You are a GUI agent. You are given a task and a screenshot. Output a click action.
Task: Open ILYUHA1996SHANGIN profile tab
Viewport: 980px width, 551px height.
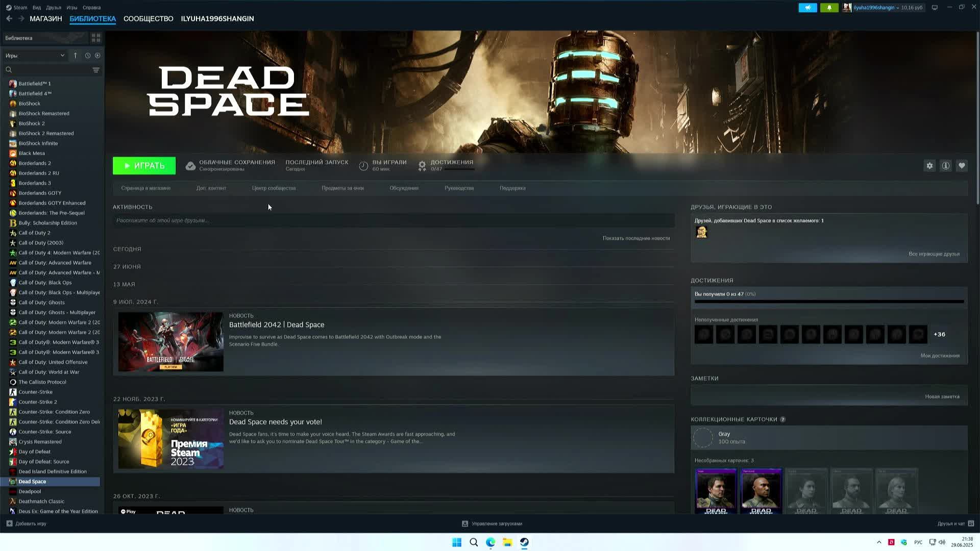[217, 19]
